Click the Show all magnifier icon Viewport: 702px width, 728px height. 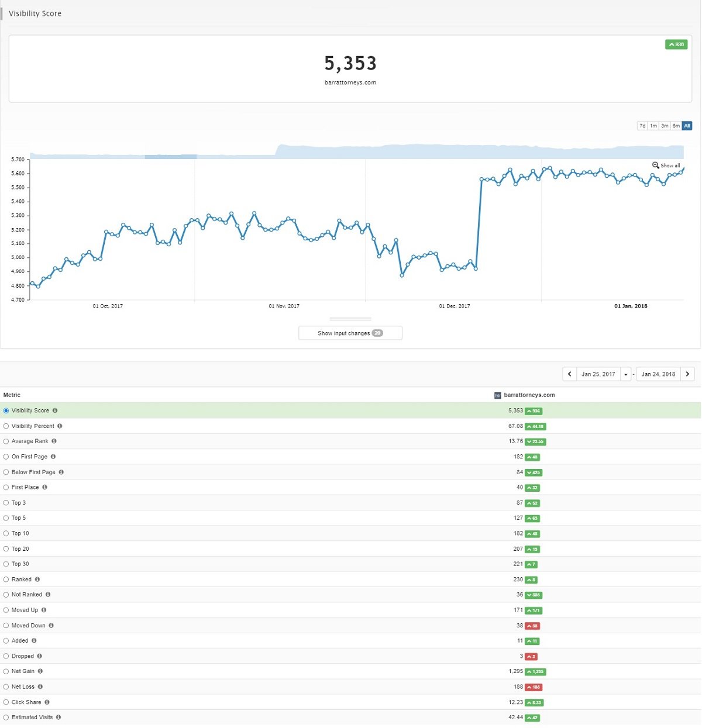(x=656, y=165)
